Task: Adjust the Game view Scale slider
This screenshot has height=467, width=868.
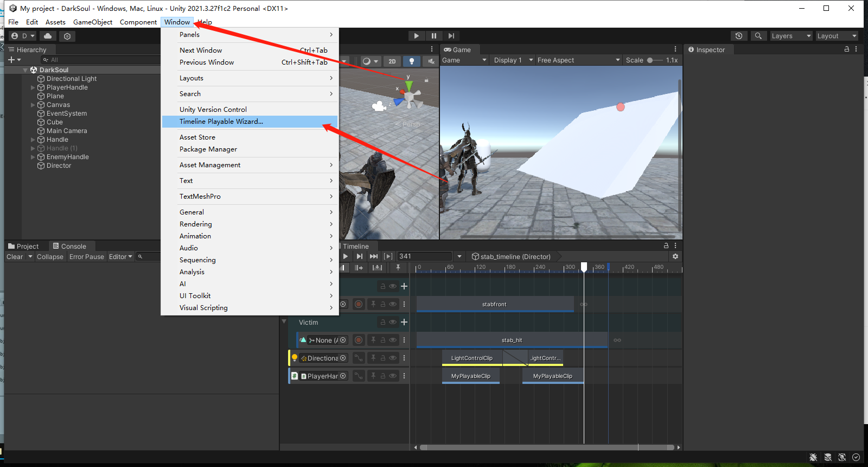Action: coord(655,60)
